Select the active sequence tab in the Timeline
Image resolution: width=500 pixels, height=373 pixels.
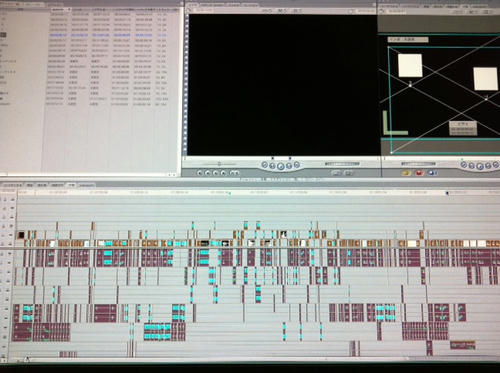(x=71, y=185)
